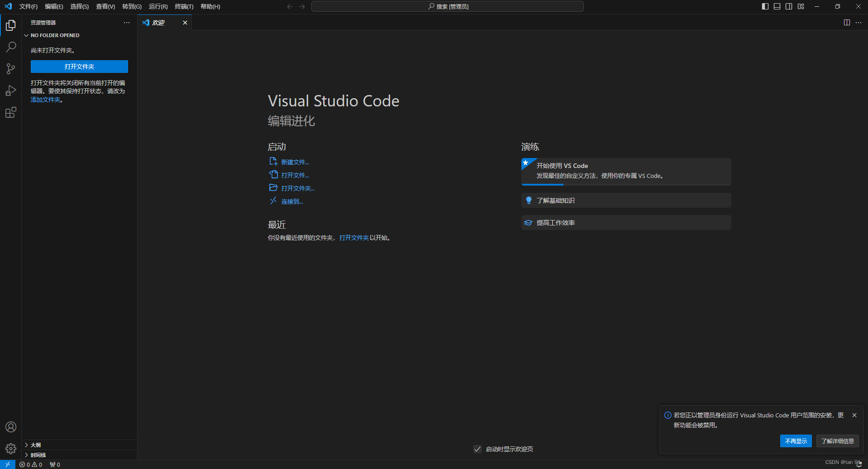Dismiss the administrator notification

tap(854, 415)
